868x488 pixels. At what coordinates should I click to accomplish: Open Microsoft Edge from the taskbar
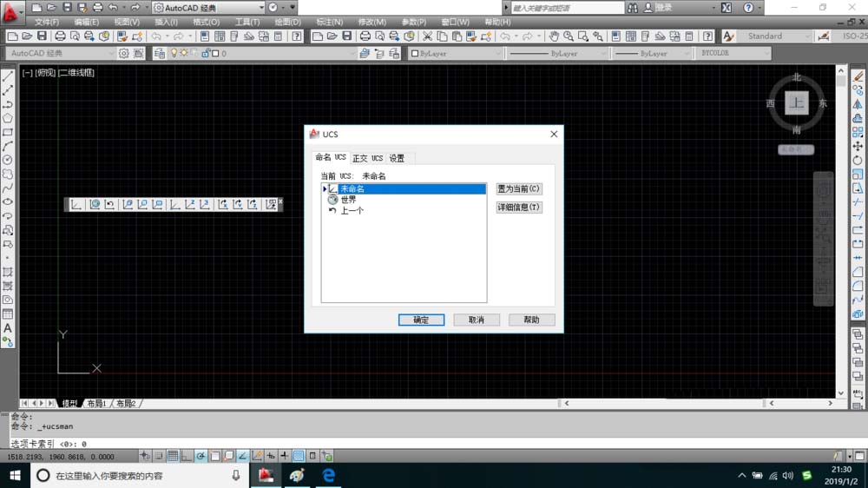328,475
